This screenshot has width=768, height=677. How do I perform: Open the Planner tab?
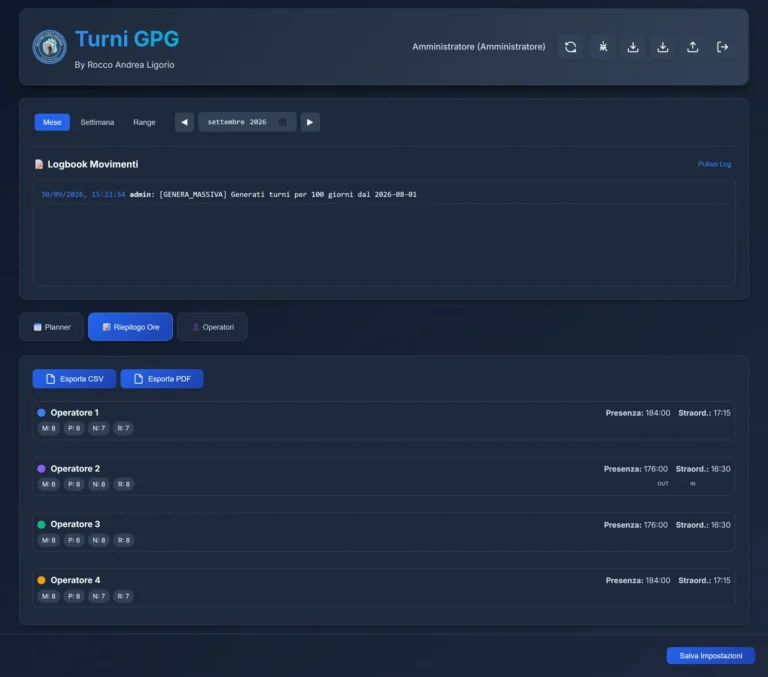(51, 327)
